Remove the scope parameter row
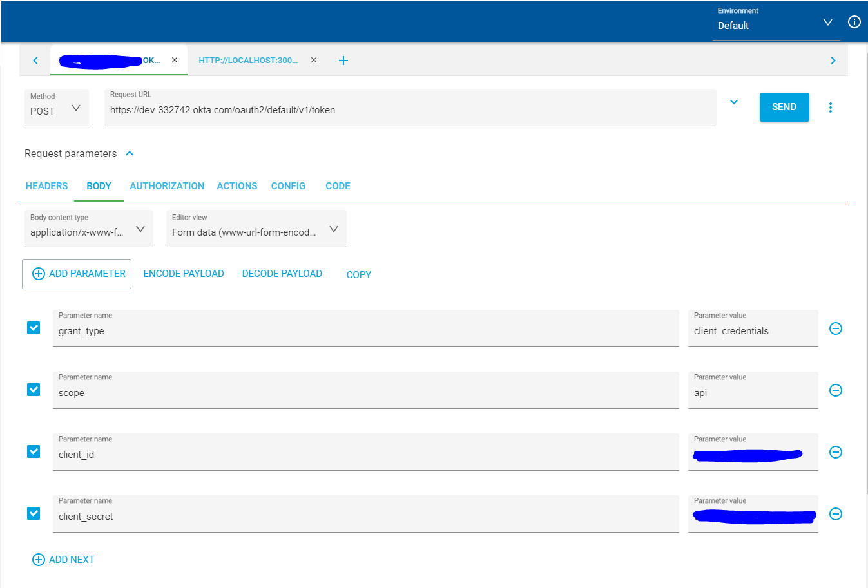 pos(835,390)
